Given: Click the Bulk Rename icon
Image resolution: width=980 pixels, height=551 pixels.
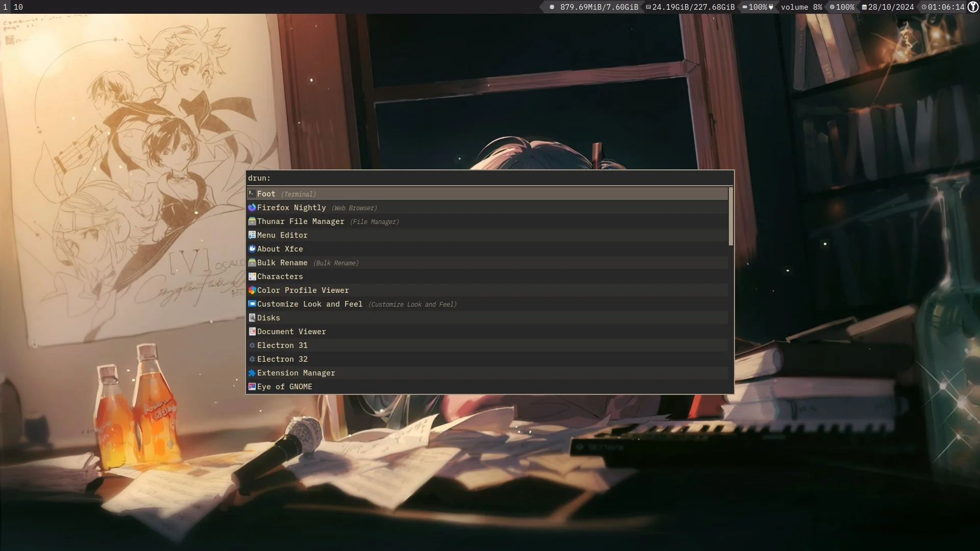Looking at the screenshot, I should pos(252,263).
